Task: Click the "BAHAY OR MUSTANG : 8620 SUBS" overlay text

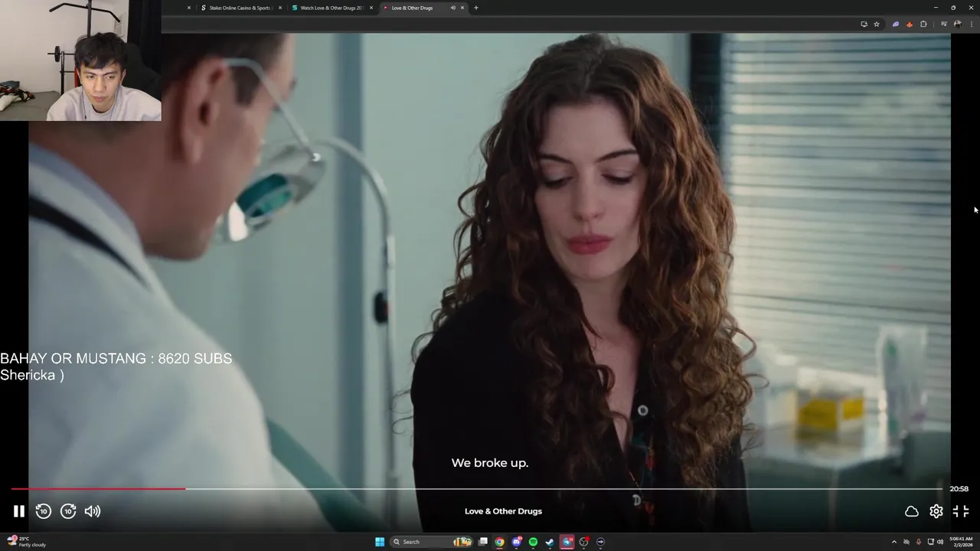Action: click(x=116, y=358)
